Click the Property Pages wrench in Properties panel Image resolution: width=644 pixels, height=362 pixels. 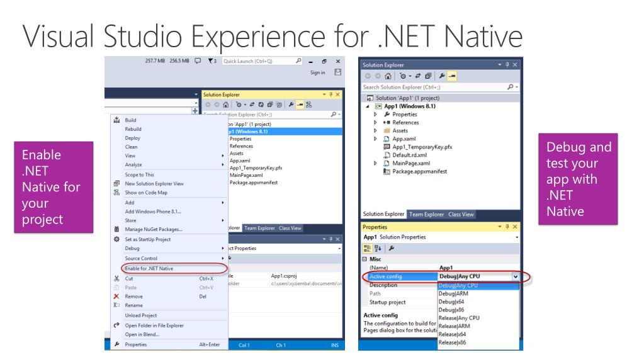(392, 248)
